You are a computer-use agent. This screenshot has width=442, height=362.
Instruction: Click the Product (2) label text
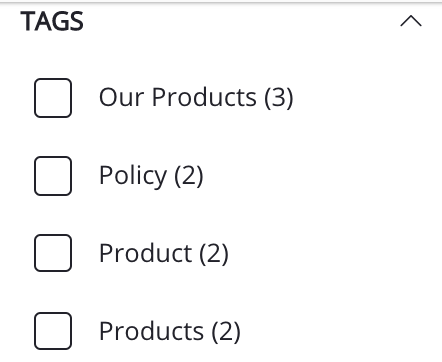pos(164,253)
